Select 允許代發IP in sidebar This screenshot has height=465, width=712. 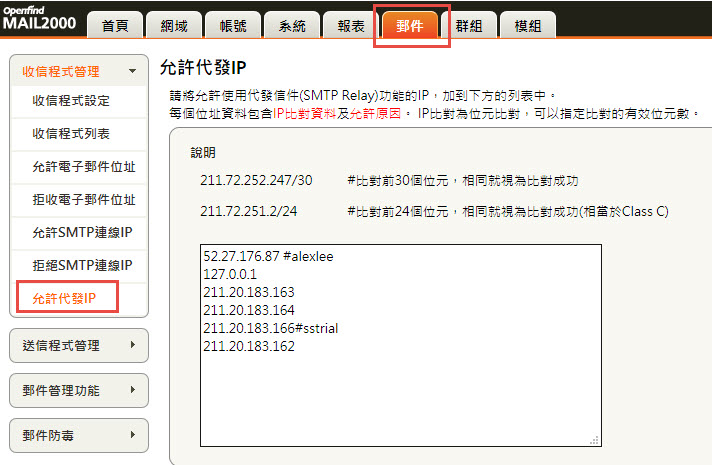(x=64, y=298)
